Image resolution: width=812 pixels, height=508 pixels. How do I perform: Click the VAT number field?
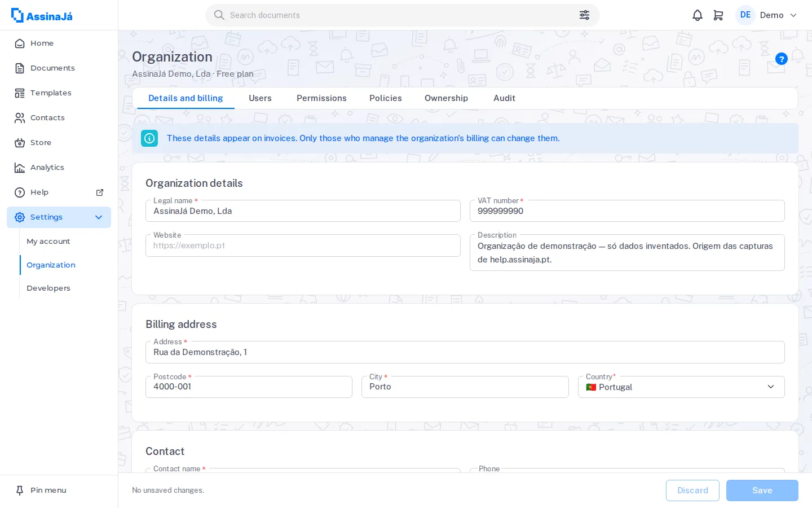tap(627, 211)
